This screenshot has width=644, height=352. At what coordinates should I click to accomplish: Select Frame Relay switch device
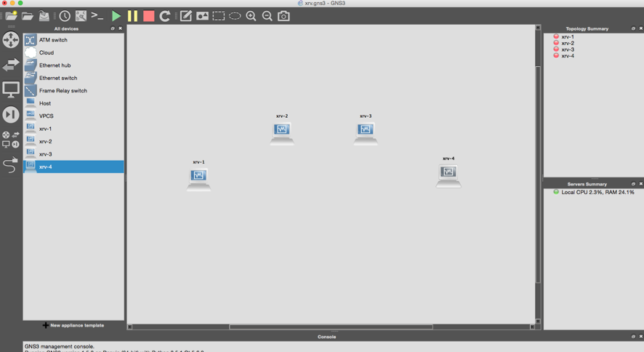point(73,91)
